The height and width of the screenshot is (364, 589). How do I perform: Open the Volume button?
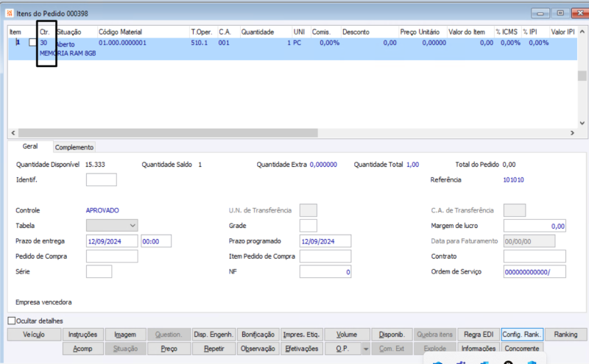pyautogui.click(x=347, y=335)
